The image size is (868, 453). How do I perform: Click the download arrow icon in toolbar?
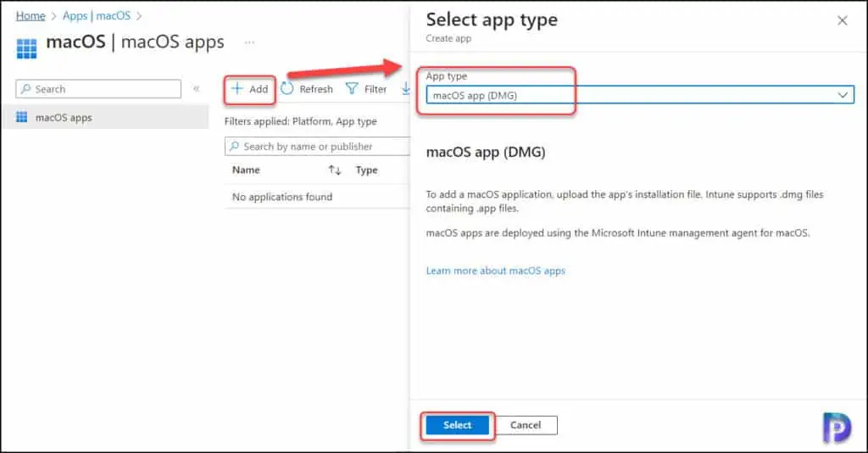coord(406,88)
